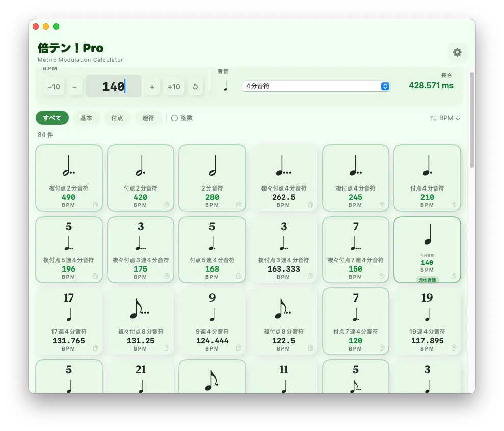
Task: Select the 19連4分音符 117.895 card
Action: pyautogui.click(x=427, y=321)
